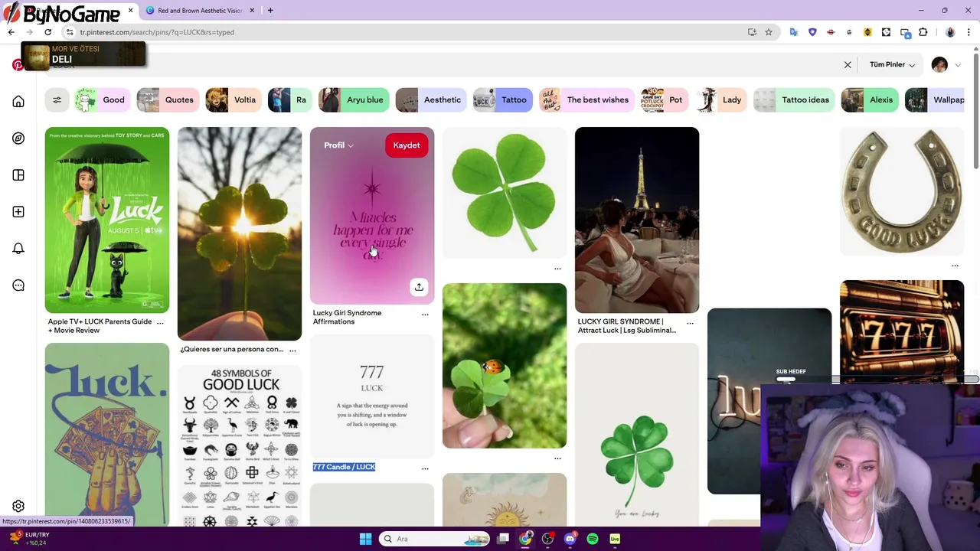Open the Good Luck horseshoe pin

click(x=902, y=191)
